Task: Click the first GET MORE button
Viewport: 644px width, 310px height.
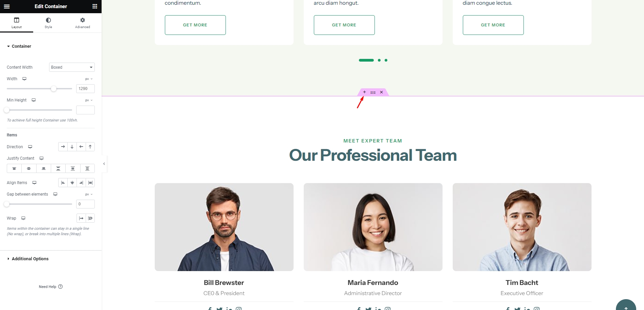Action: pyautogui.click(x=195, y=25)
